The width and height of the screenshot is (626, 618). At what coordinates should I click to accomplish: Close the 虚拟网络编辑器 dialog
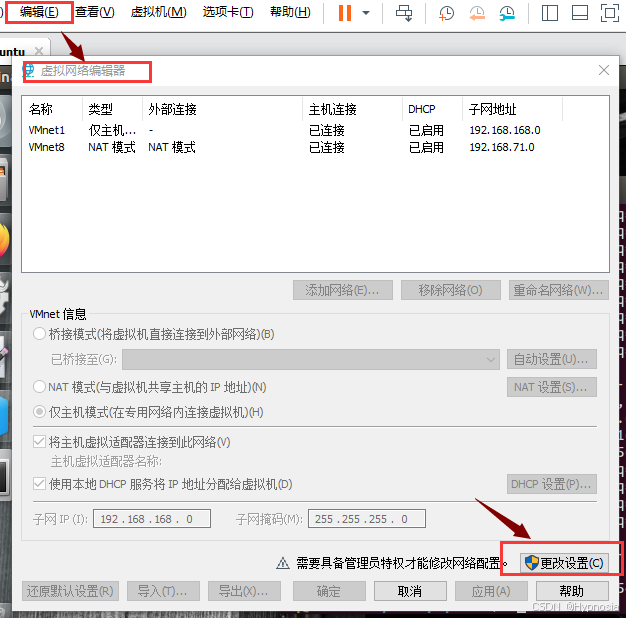click(604, 70)
